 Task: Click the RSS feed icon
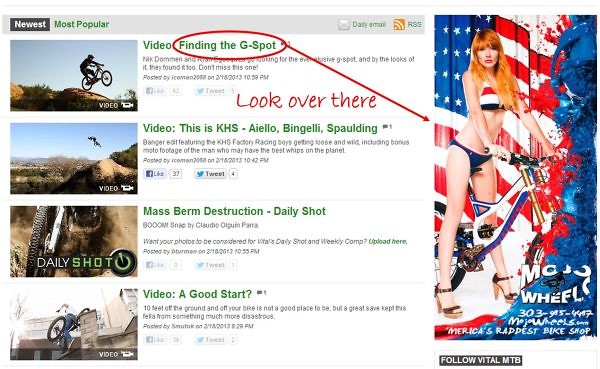399,24
